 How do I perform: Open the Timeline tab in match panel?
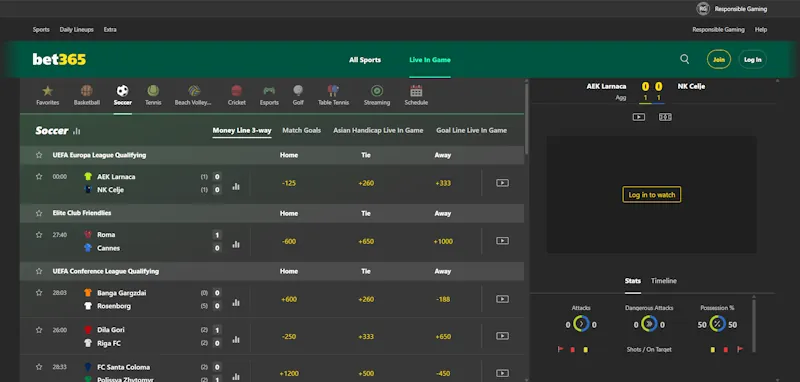click(664, 281)
